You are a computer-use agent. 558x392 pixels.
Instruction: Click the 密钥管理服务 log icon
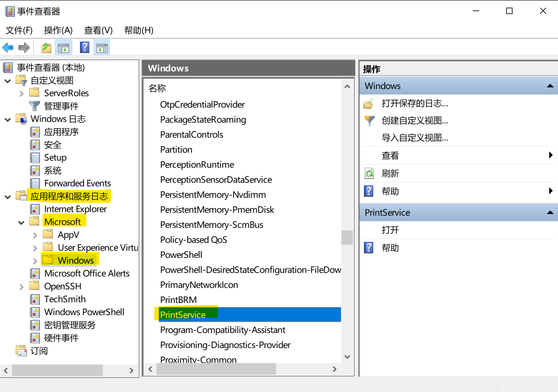35,325
